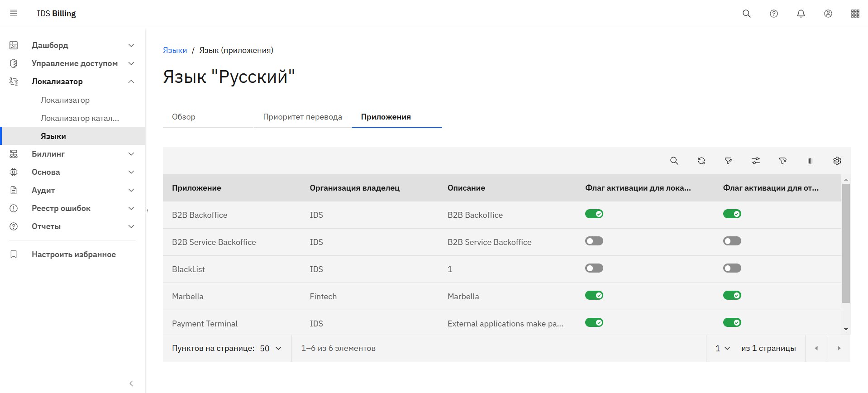Toggle second activation flag for Marbella

tap(732, 295)
